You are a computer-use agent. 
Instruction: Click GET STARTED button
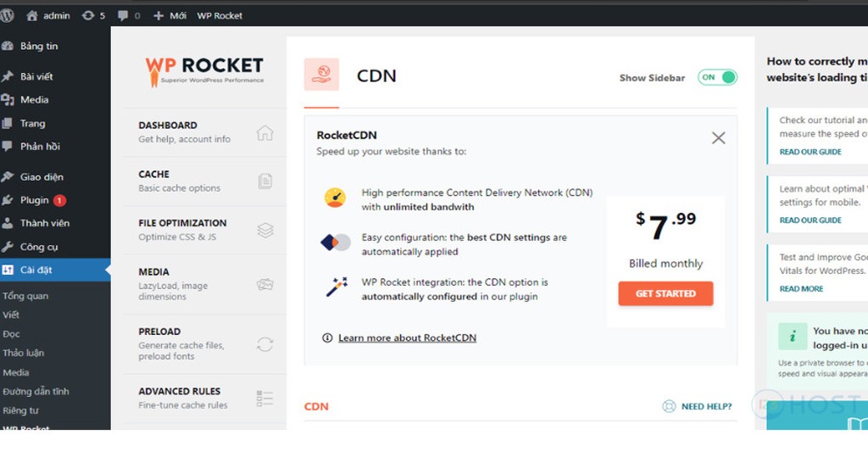tap(665, 293)
